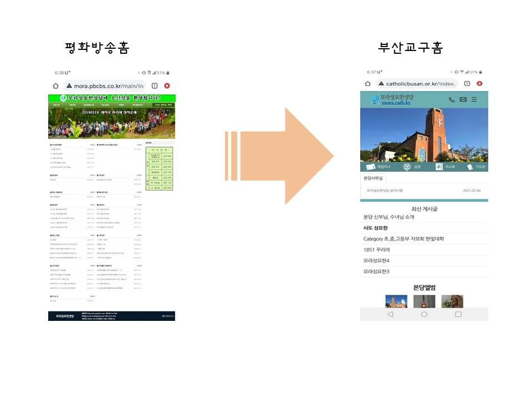Open the church building album thumbnail
This screenshot has height=399, width=532.
[396, 301]
